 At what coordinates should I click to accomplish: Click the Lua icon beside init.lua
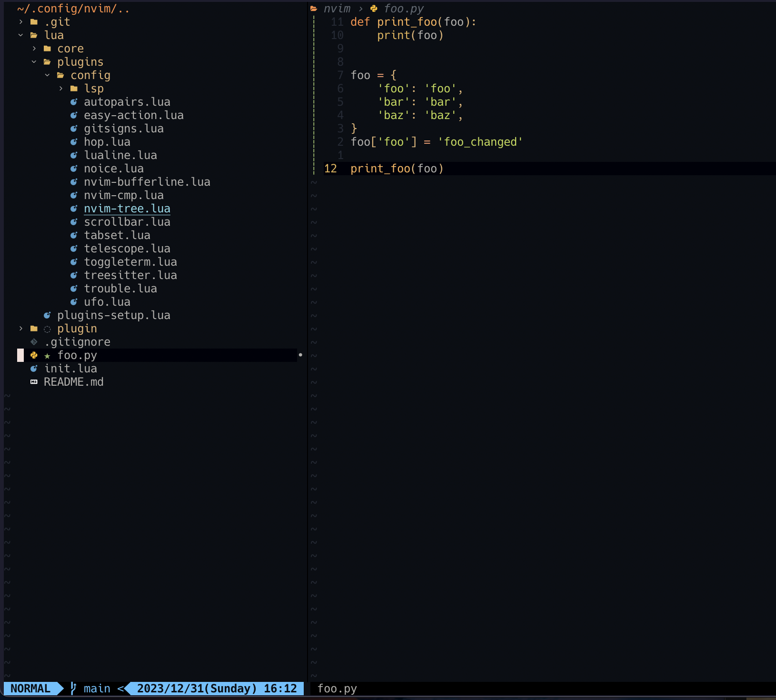click(x=34, y=368)
